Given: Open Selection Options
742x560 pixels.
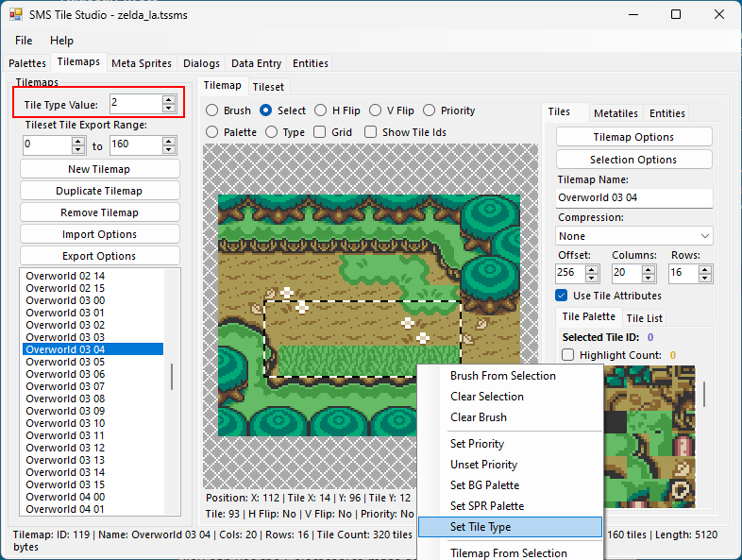Looking at the screenshot, I should point(633,160).
